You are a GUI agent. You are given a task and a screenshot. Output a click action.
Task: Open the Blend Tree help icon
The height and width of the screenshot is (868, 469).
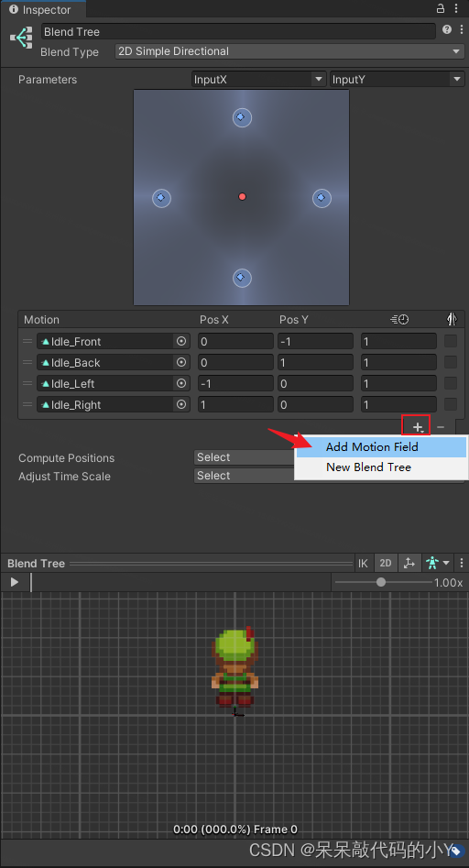447,30
